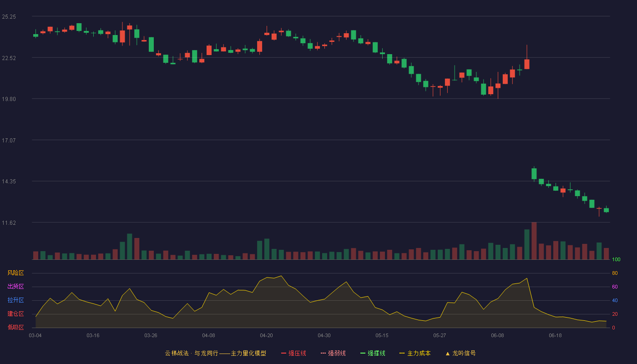The image size is (637, 364).
Task: Click the 建仓区 zone label
Action: (x=15, y=314)
